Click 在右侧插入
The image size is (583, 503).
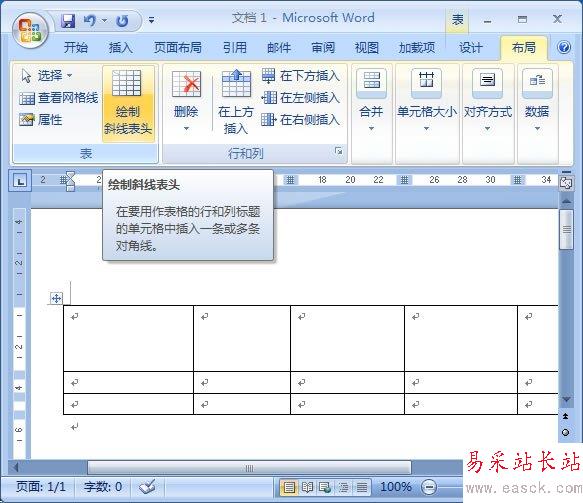[x=300, y=120]
